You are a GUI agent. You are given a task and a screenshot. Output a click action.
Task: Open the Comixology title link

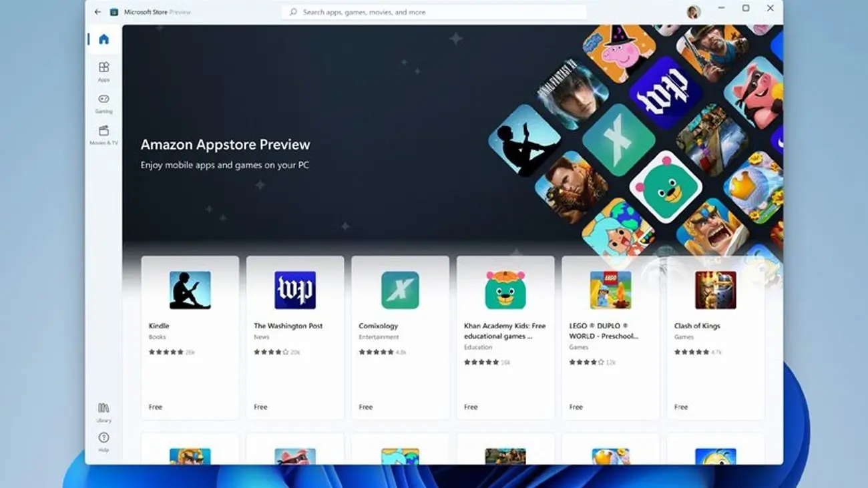[378, 326]
